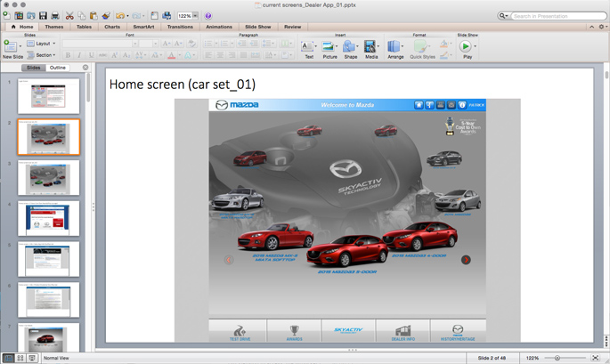Insert a Shape from ribbon
Screen dimensions: 610x364
coord(351,49)
